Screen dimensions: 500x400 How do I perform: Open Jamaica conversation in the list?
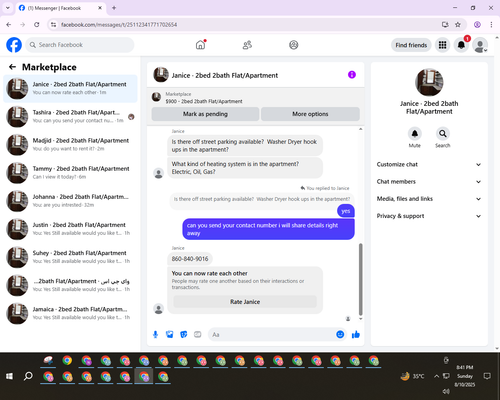click(70, 313)
